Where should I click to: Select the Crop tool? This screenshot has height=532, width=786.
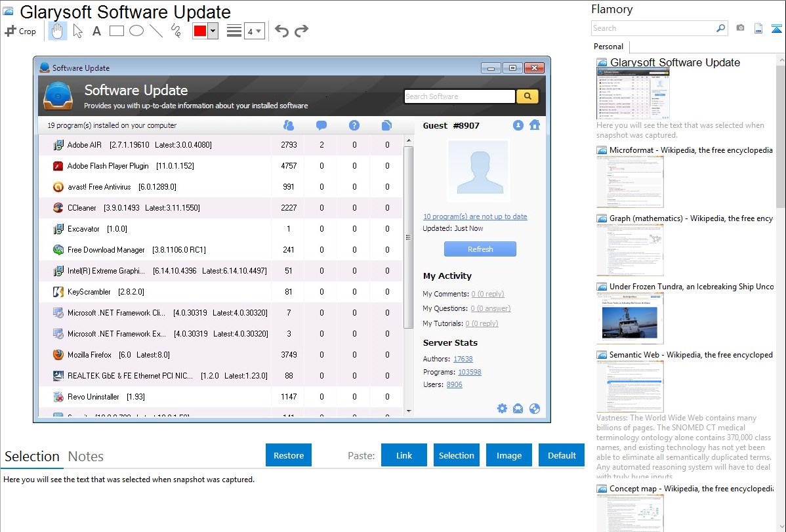pos(20,31)
